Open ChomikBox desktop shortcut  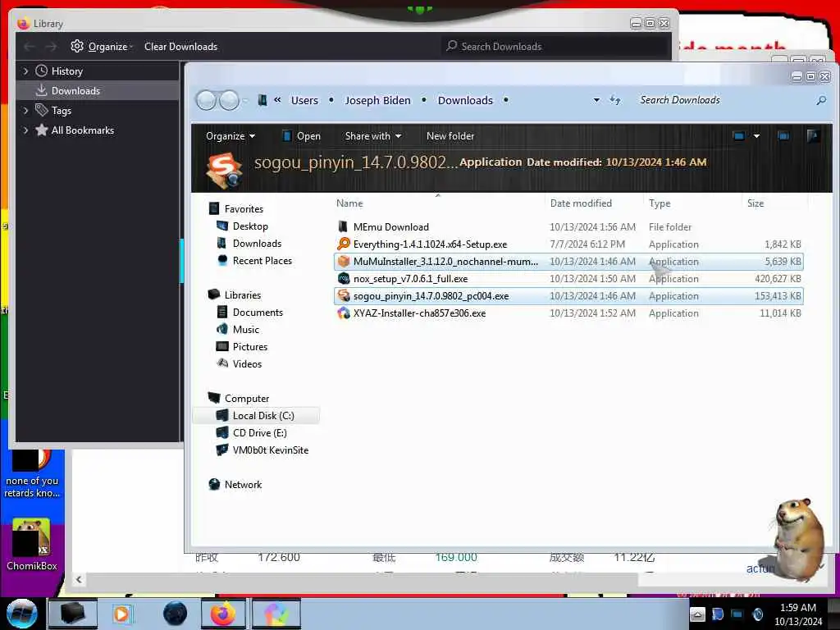click(x=32, y=544)
